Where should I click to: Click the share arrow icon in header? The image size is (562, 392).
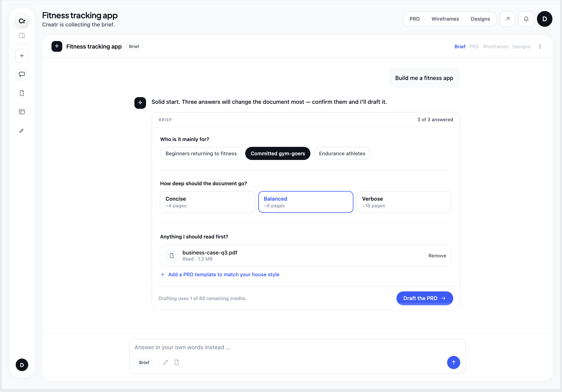pos(507,19)
